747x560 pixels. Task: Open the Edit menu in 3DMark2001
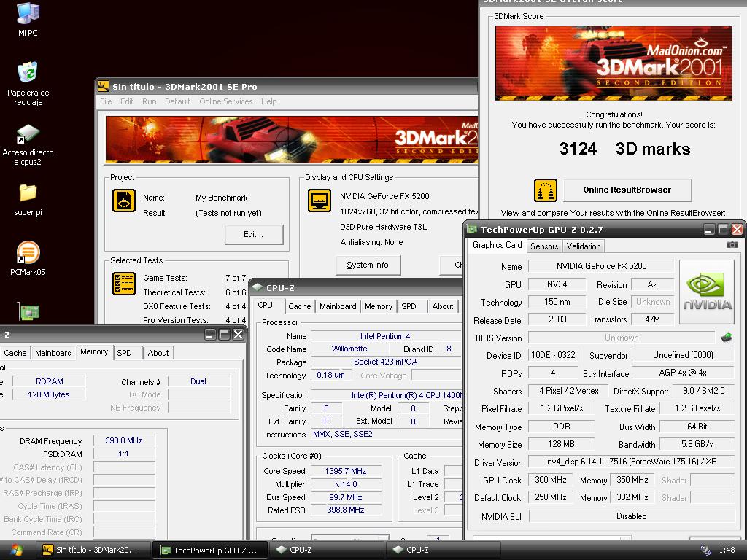tap(127, 101)
